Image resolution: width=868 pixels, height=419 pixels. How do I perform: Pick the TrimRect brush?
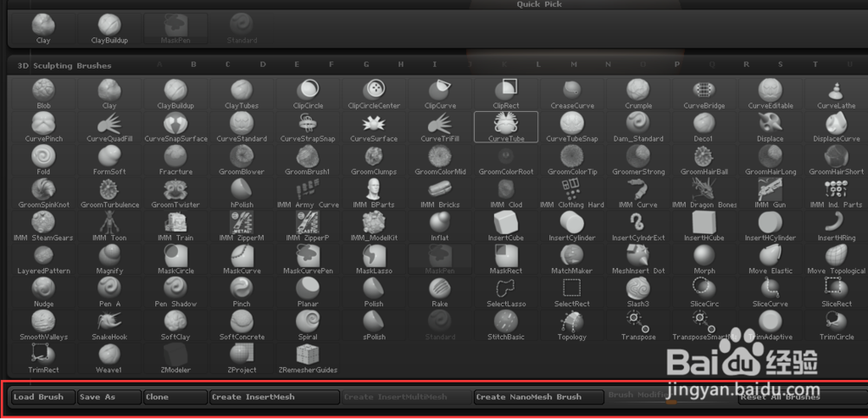[x=43, y=358]
